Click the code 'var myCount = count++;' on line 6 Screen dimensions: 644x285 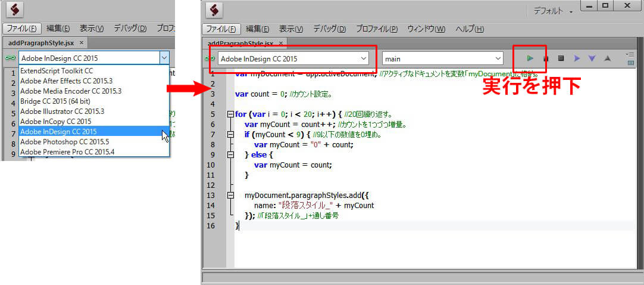pyautogui.click(x=290, y=124)
